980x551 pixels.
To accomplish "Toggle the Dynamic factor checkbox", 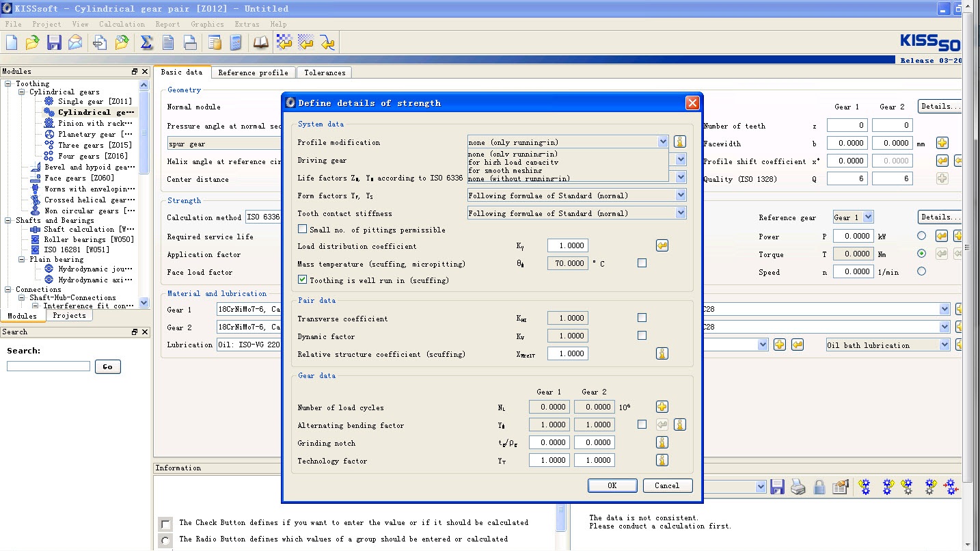I will pos(642,335).
